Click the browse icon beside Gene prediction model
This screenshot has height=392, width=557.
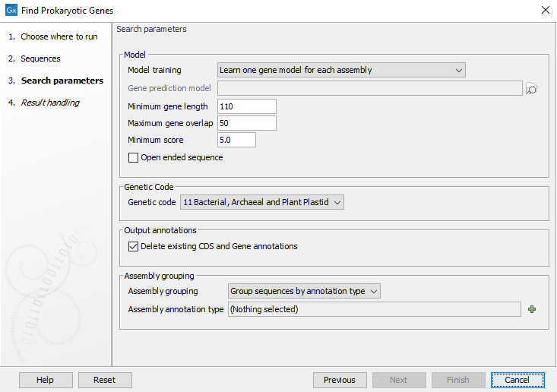pos(532,89)
